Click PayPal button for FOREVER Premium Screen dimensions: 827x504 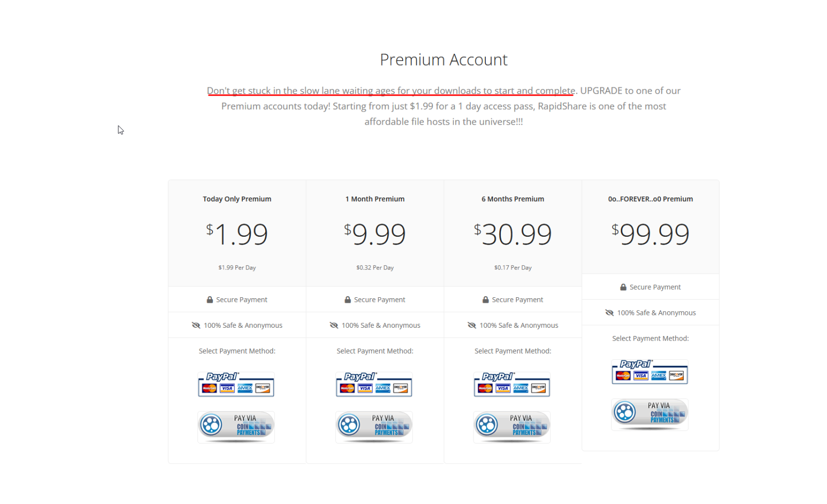tap(650, 372)
